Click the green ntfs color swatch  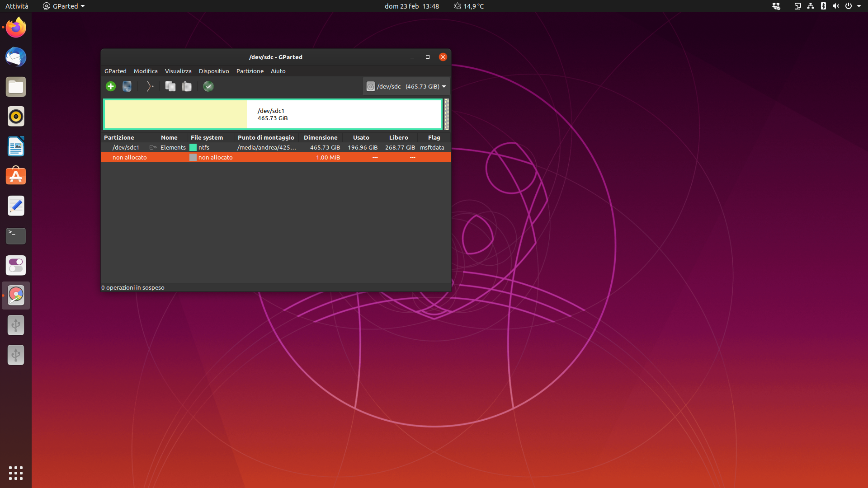pos(193,147)
